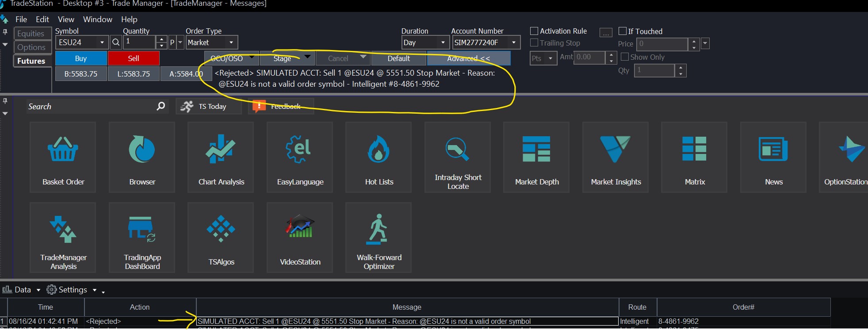Open the Settings gear in Trade Manager
This screenshot has width=868, height=330.
coord(52,290)
